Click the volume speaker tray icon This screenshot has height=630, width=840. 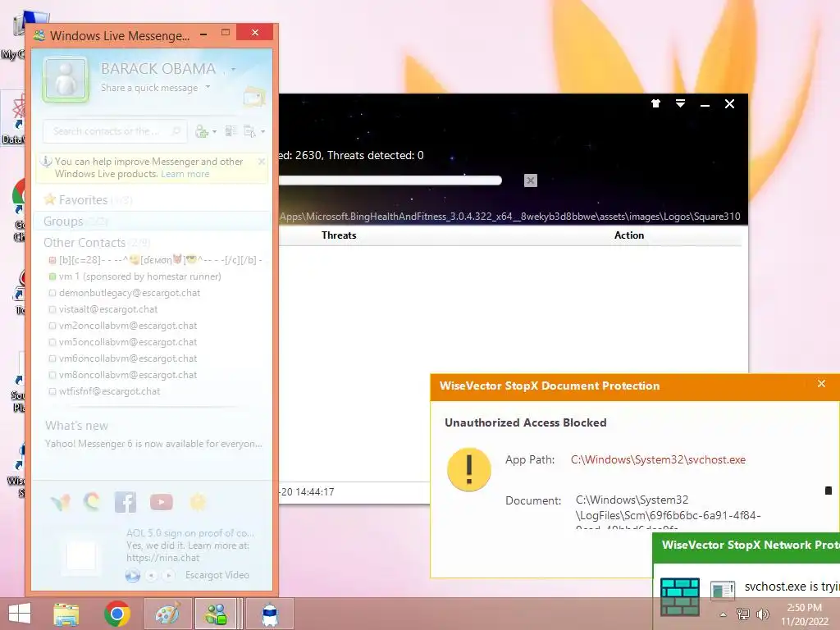pyautogui.click(x=762, y=614)
